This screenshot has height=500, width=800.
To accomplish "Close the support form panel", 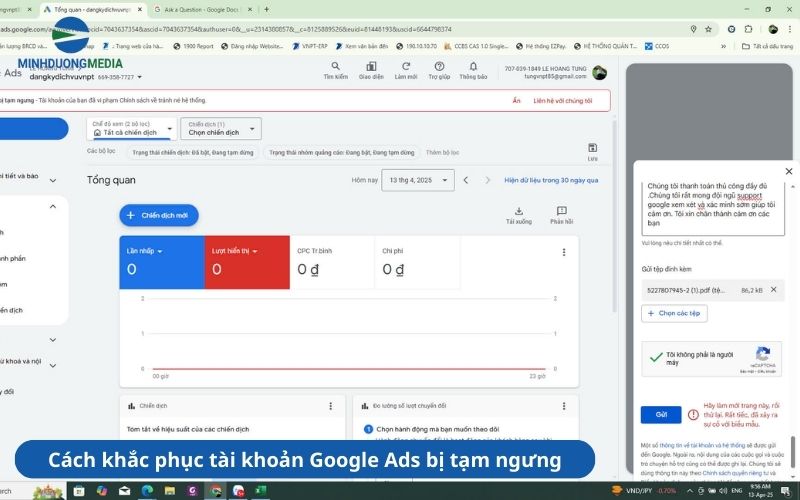I will point(789,171).
